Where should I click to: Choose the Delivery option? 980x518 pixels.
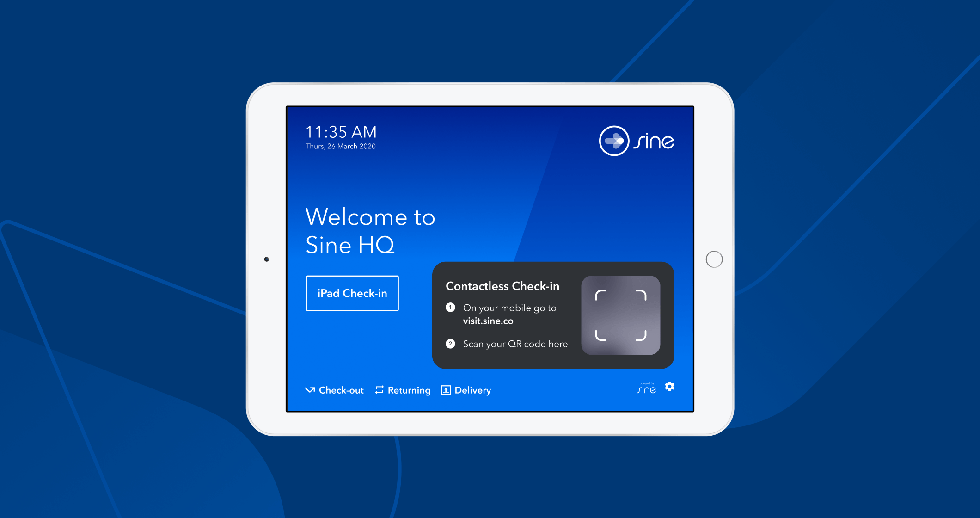466,390
